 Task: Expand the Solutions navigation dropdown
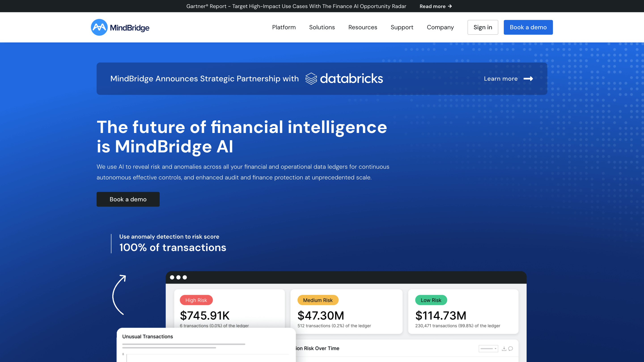coord(322,27)
